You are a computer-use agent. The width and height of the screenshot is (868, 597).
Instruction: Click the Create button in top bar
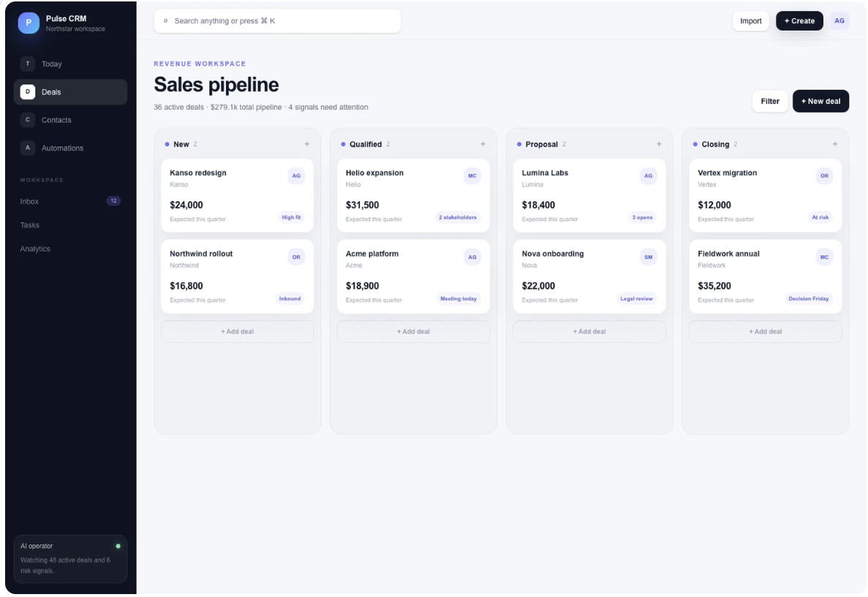[799, 21]
